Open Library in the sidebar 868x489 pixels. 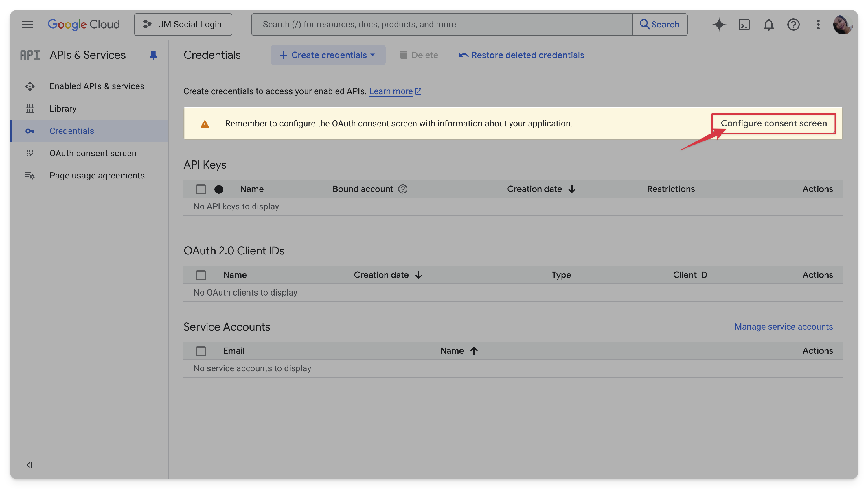tap(63, 108)
